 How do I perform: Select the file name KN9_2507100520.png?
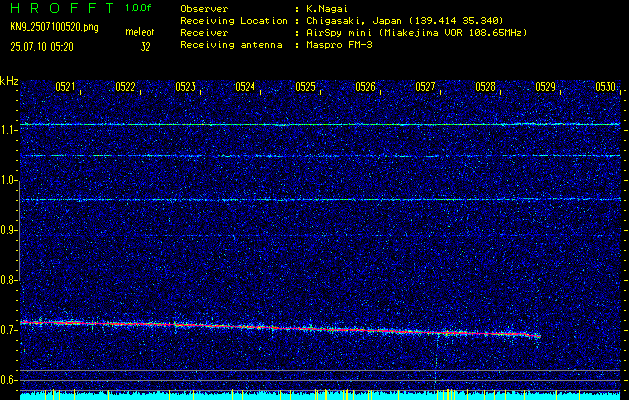(x=54, y=27)
